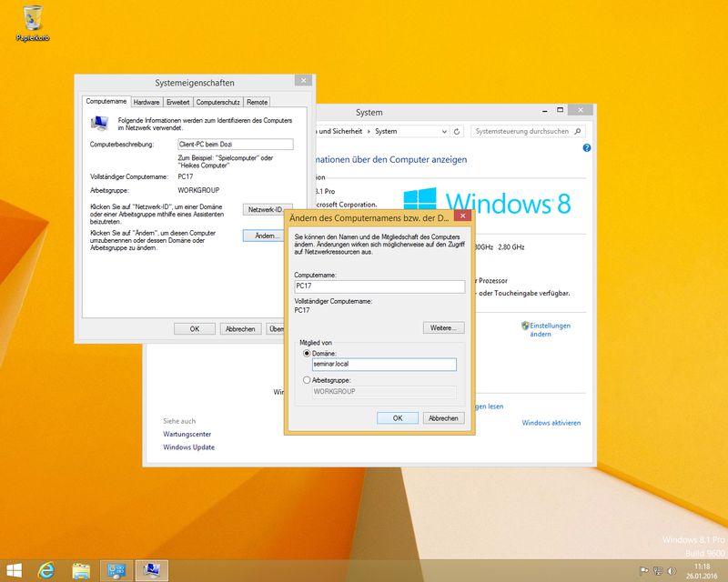Click the refresh icon beside the address bar
Screen dimensions: 728x582
459,131
